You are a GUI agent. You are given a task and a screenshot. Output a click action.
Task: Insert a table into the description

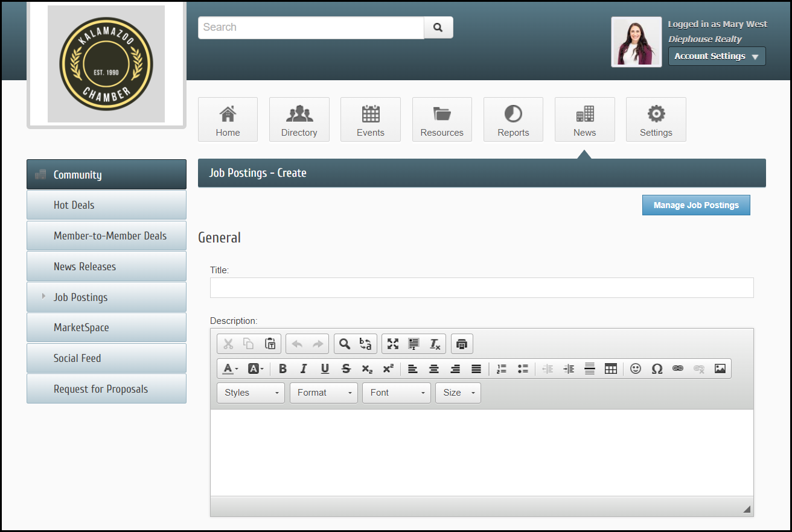[x=611, y=369]
